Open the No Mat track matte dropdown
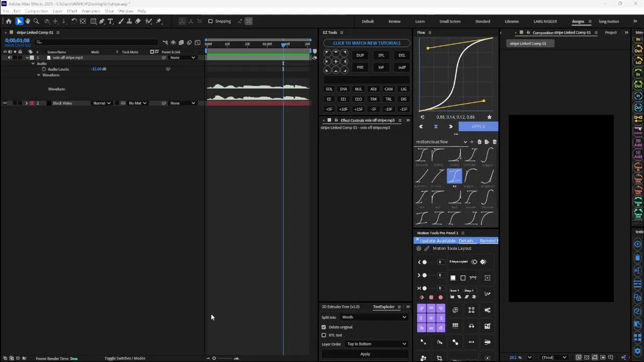This screenshot has height=362, width=644. point(137,103)
